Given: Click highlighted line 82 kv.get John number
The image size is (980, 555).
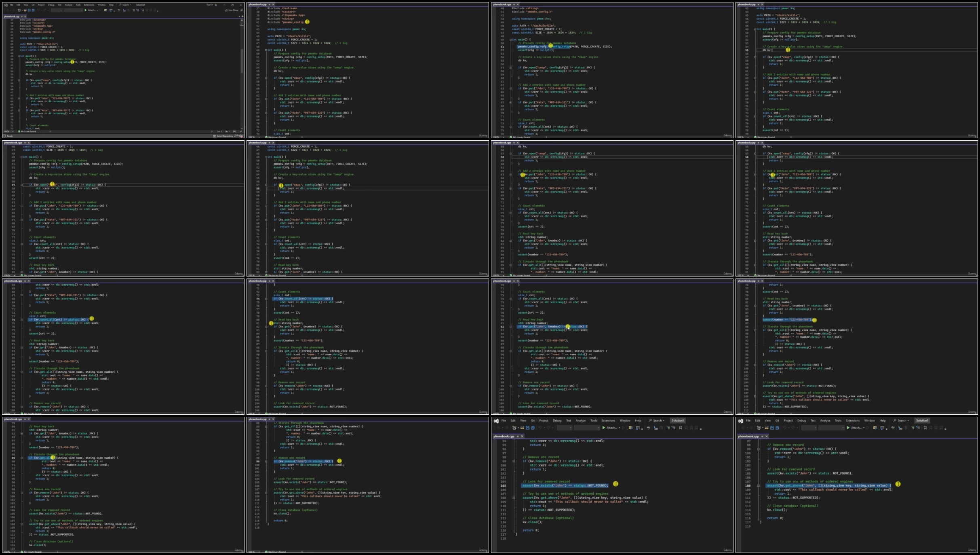Looking at the screenshot, I should (552, 326).
